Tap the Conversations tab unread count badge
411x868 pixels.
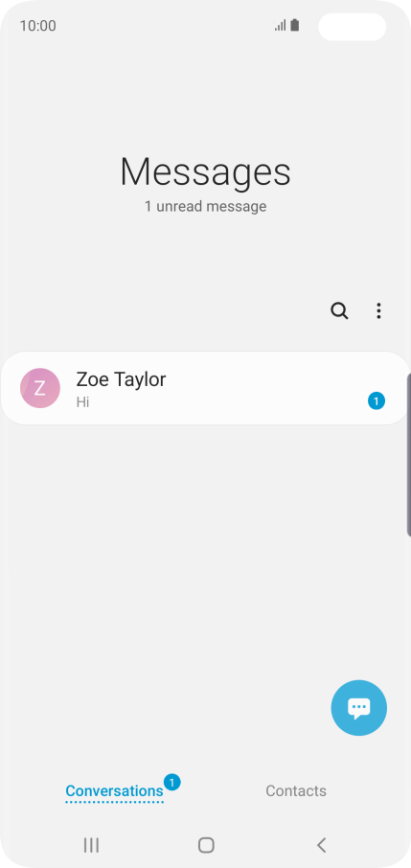click(x=172, y=782)
